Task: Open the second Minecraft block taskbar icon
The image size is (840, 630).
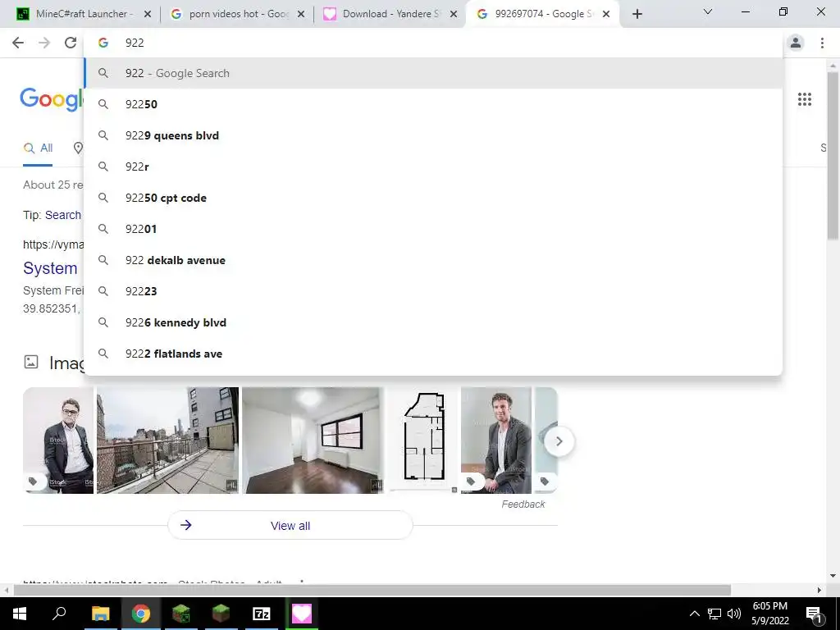Action: click(221, 614)
